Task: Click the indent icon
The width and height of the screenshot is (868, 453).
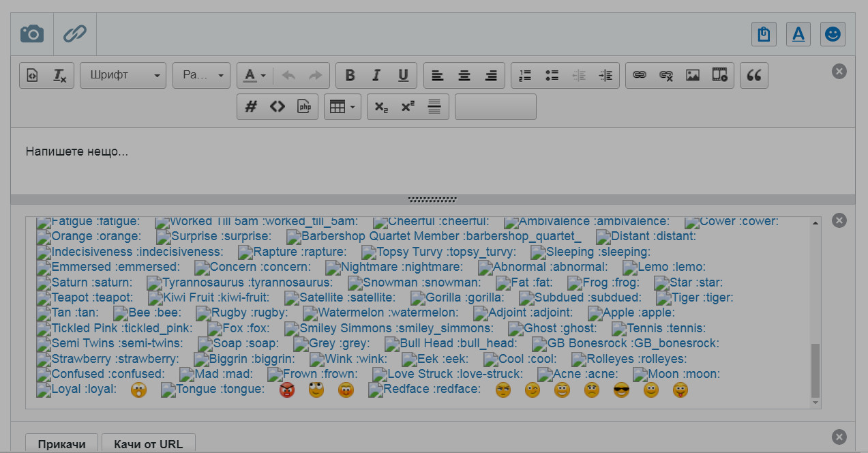Action: (x=605, y=75)
